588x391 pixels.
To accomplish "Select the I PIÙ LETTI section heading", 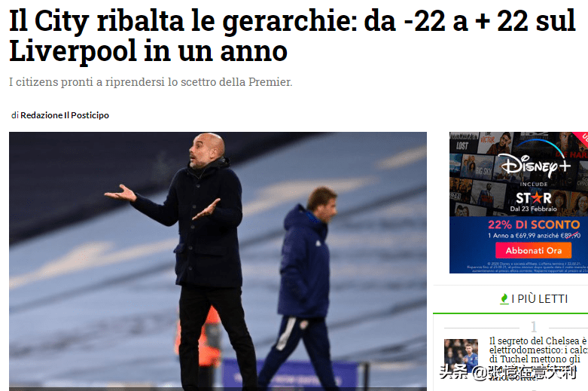I will pyautogui.click(x=539, y=299).
